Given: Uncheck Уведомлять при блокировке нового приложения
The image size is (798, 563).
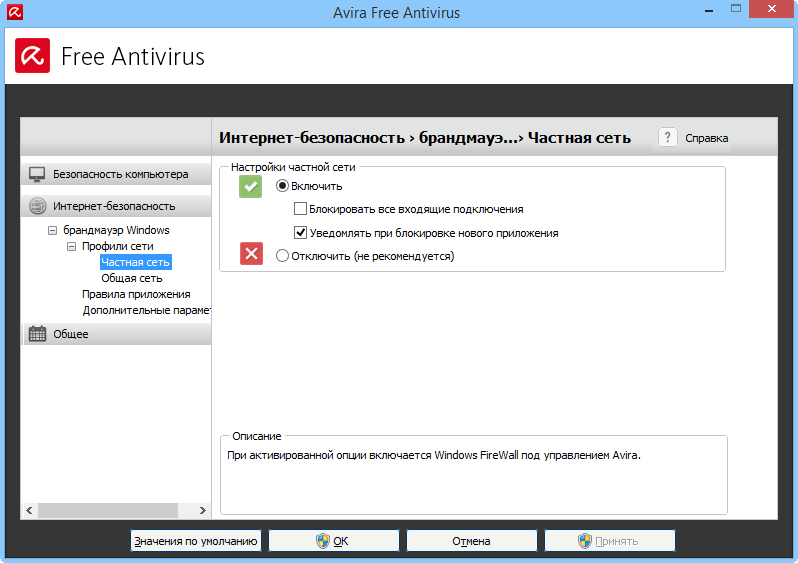Looking at the screenshot, I should tap(300, 233).
